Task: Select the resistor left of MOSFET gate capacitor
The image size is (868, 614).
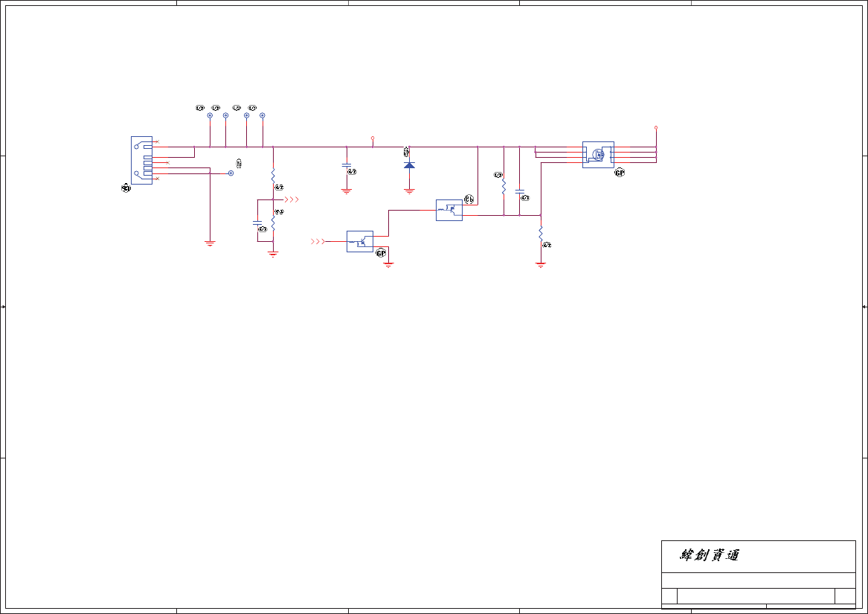Action: tap(504, 185)
